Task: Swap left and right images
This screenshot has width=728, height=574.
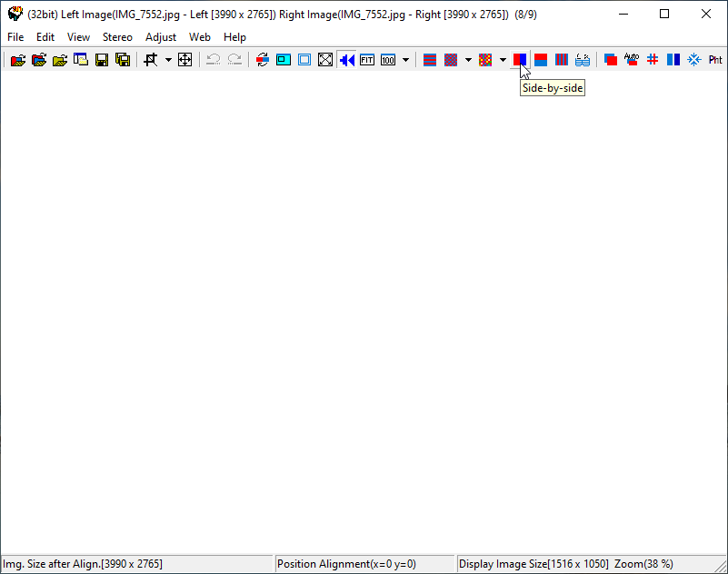Action: pyautogui.click(x=263, y=60)
